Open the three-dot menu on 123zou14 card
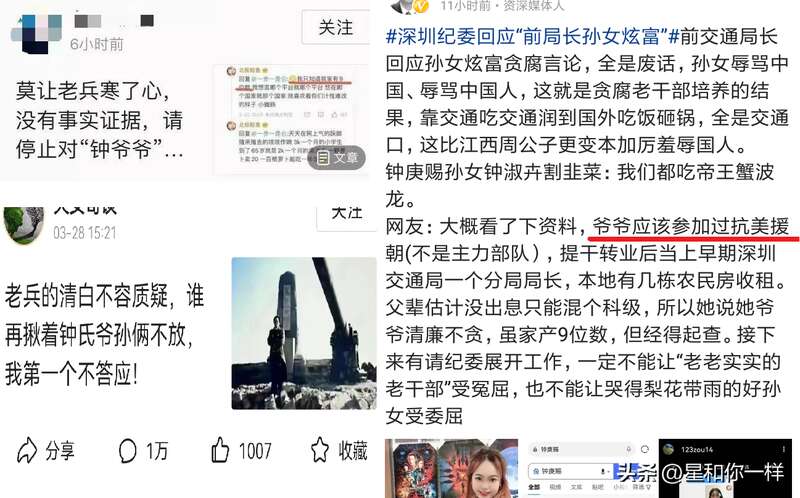This screenshot has height=498, width=800. pyautogui.click(x=784, y=449)
